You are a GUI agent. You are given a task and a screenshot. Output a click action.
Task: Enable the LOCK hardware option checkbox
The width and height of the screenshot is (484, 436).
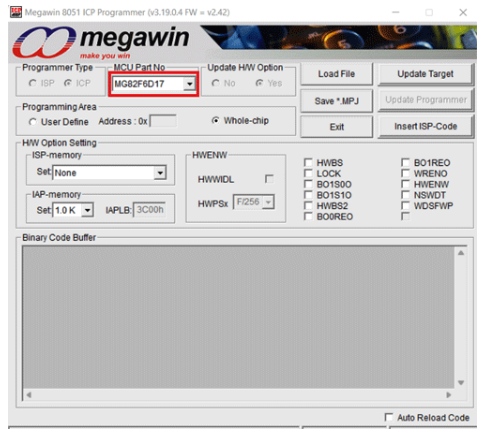[308, 173]
